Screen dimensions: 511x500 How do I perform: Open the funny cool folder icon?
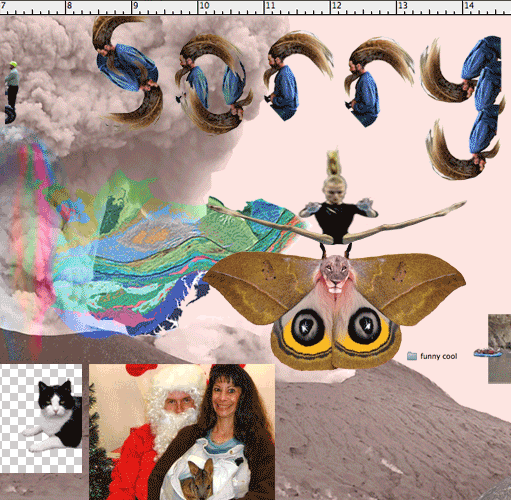(412, 356)
